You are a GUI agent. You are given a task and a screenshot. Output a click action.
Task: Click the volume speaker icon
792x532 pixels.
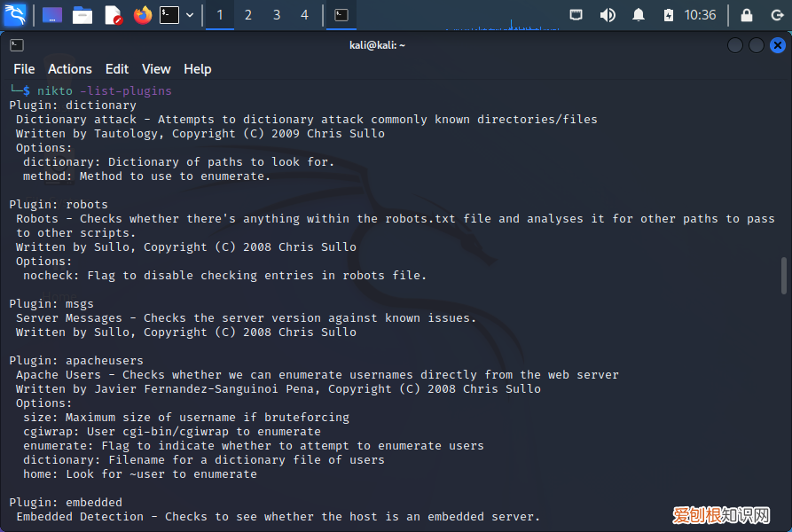click(608, 15)
